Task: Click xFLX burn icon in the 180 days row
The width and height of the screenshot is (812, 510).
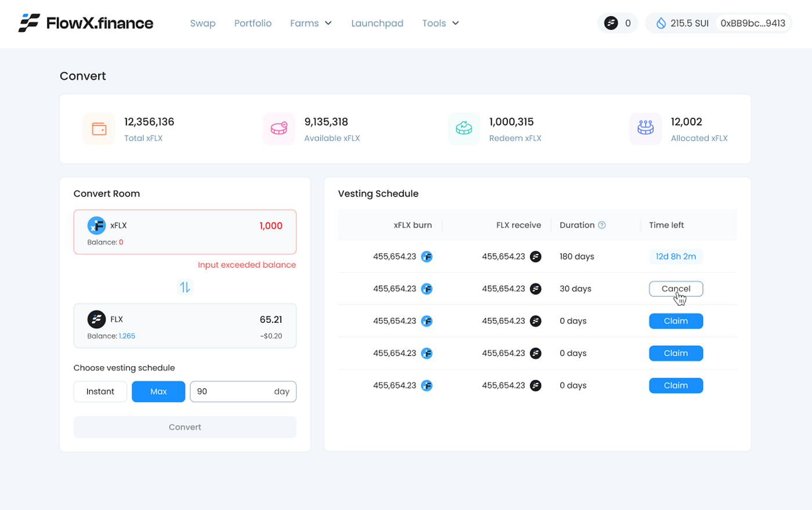Action: (x=427, y=257)
